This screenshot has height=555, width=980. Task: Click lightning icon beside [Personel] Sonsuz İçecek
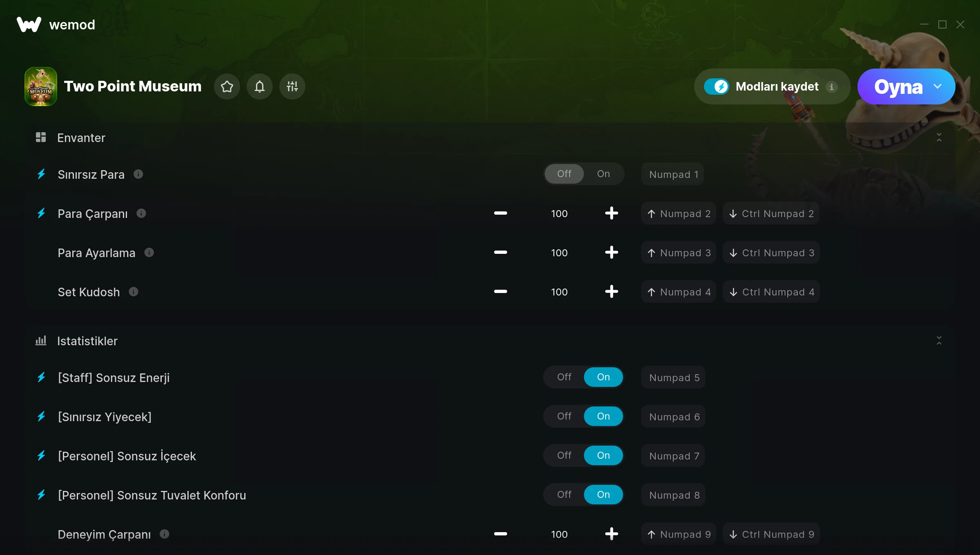click(41, 456)
